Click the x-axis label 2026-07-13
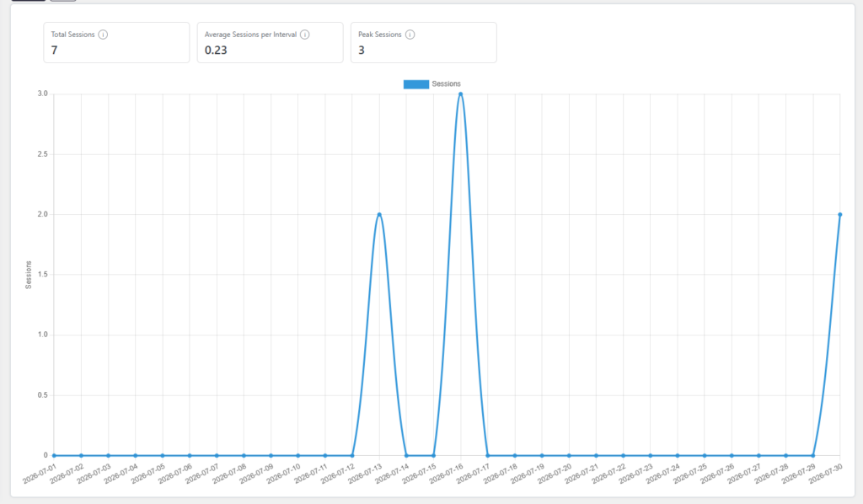The image size is (863, 504). click(364, 474)
